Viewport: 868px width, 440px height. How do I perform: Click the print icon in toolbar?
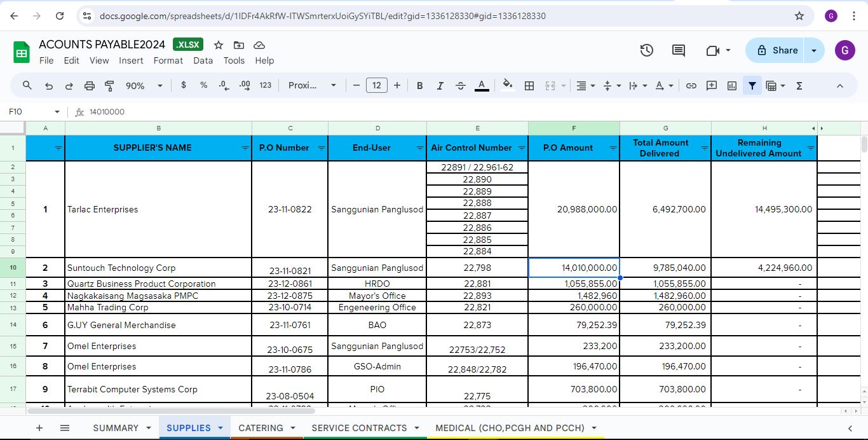[x=90, y=85]
